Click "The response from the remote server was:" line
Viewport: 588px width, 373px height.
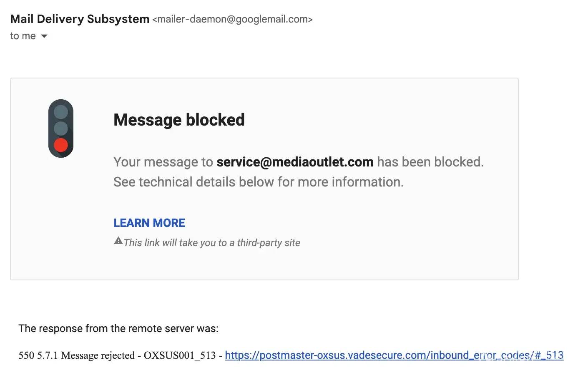click(x=118, y=328)
